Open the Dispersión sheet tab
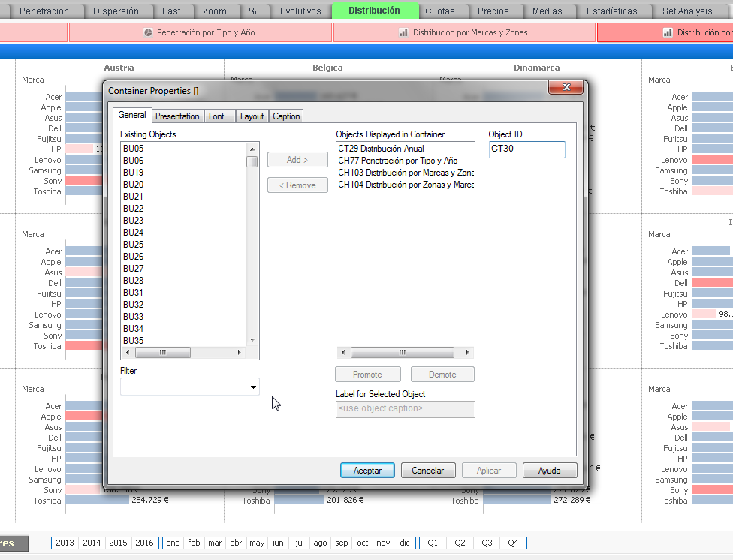Screen dimensions: 733x560 pyautogui.click(x=116, y=11)
